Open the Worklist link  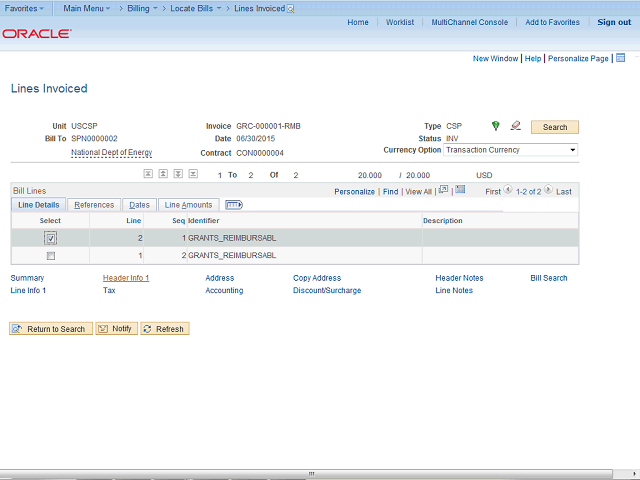point(400,22)
